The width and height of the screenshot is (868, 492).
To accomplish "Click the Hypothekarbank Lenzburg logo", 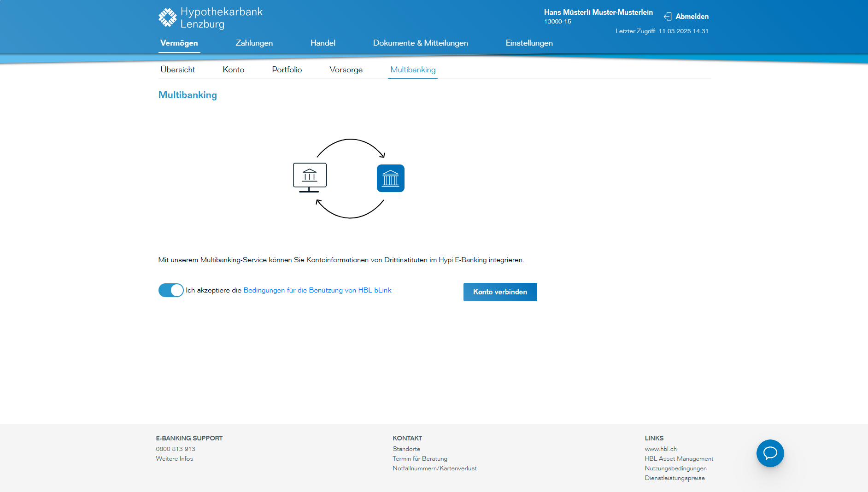I will [x=210, y=18].
